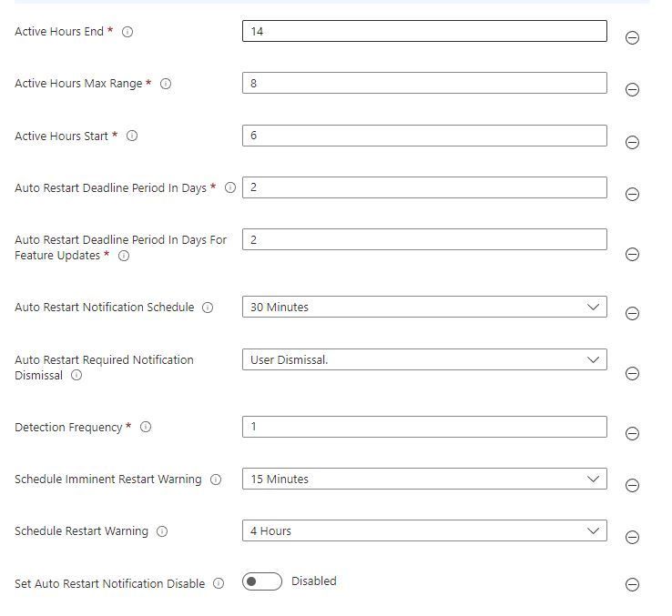
Task: Open Auto Restart Notification Schedule dropdown
Action: (x=424, y=308)
